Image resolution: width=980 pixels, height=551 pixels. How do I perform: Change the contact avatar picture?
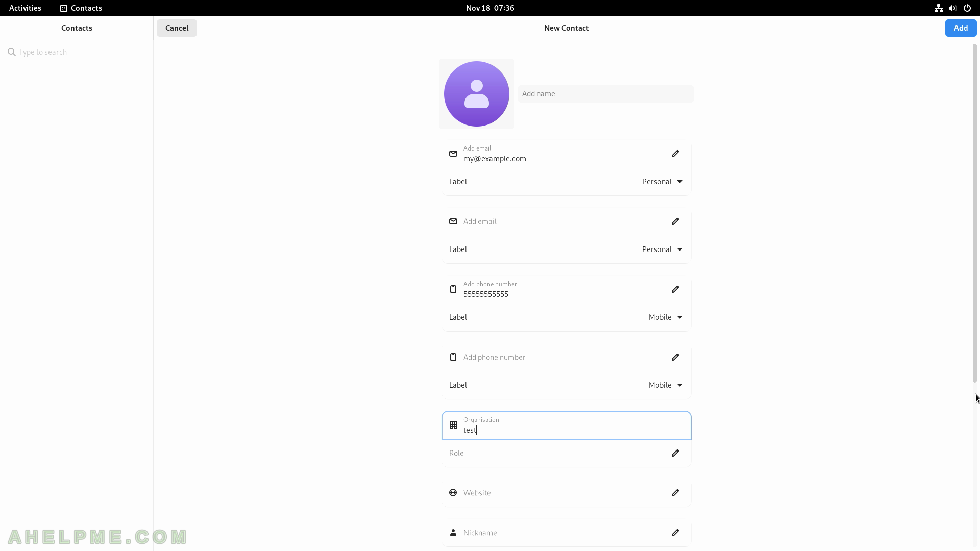(x=476, y=94)
